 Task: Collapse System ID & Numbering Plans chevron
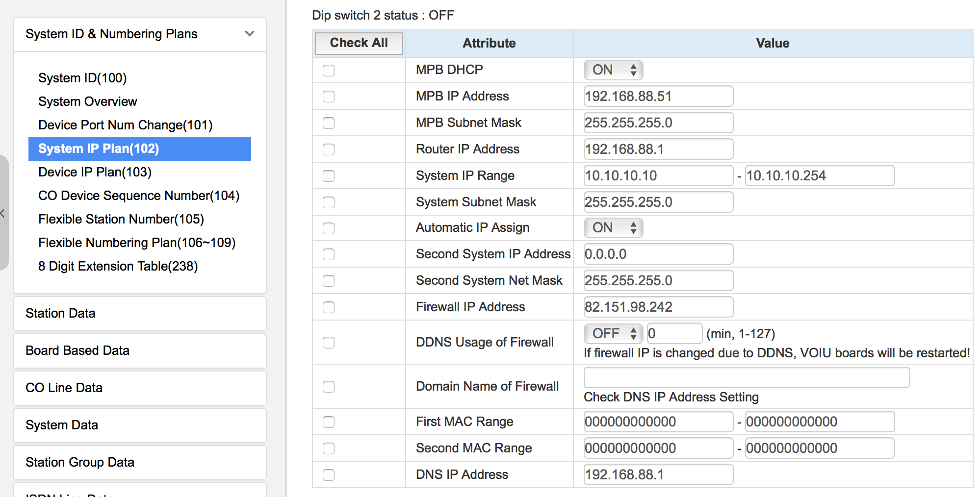coord(250,34)
